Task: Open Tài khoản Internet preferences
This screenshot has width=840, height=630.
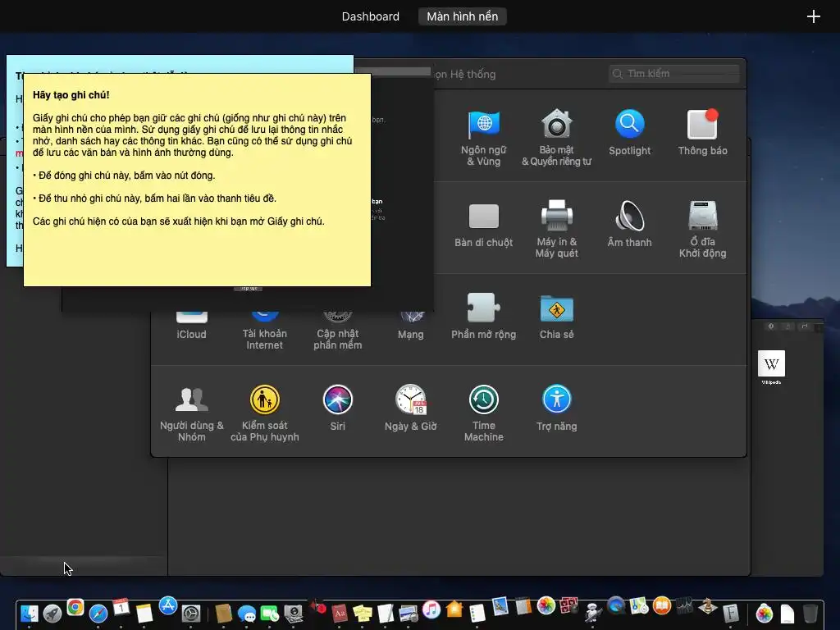Action: [x=265, y=332]
